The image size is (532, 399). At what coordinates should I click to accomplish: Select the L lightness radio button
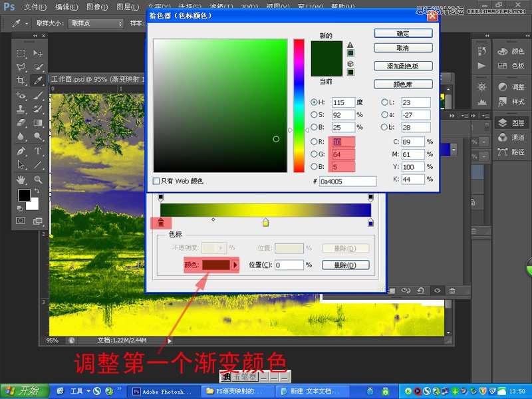click(384, 102)
